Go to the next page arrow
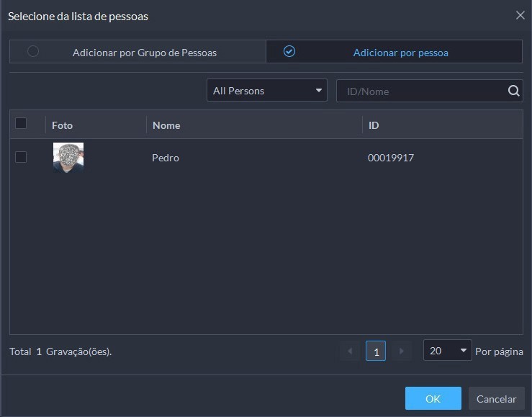Viewport: 532px width, 417px height. tap(402, 351)
